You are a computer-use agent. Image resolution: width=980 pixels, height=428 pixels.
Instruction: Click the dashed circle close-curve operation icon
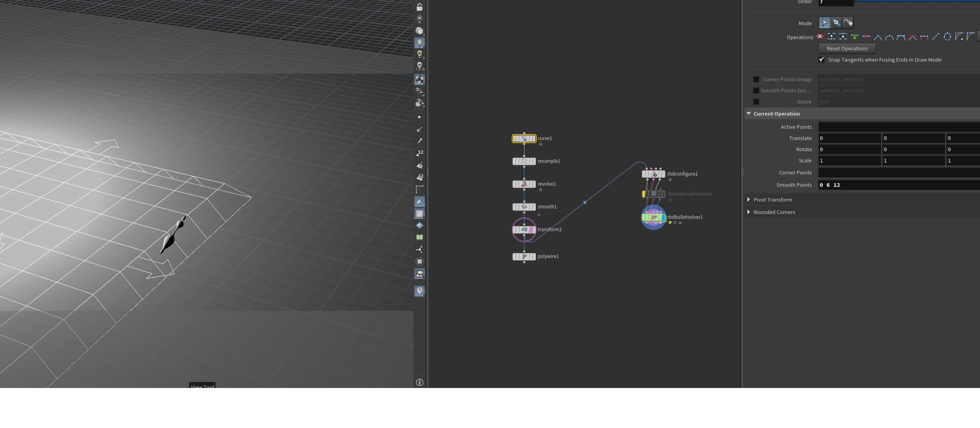(x=947, y=37)
